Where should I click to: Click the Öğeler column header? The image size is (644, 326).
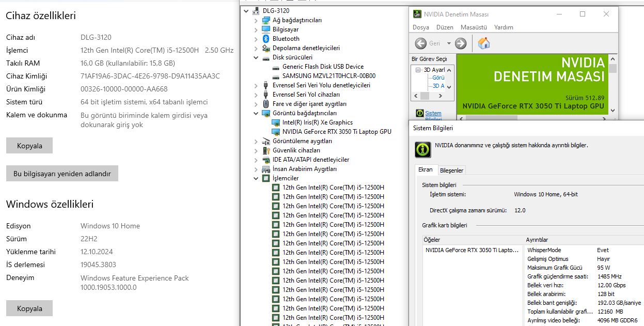click(473, 240)
